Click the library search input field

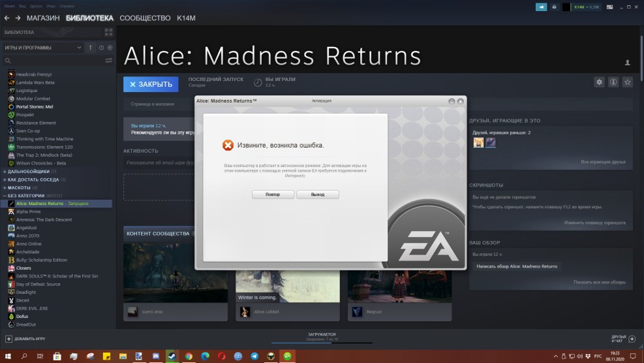[x=52, y=61]
